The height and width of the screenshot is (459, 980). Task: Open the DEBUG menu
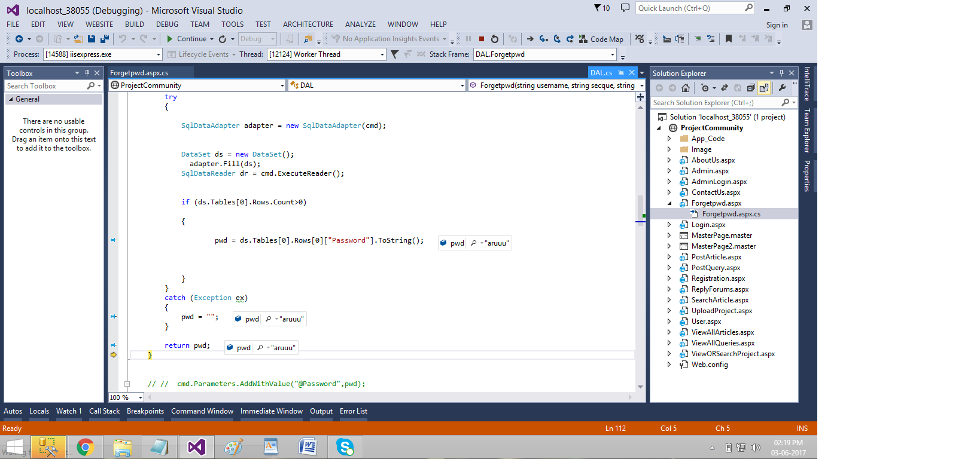167,25
